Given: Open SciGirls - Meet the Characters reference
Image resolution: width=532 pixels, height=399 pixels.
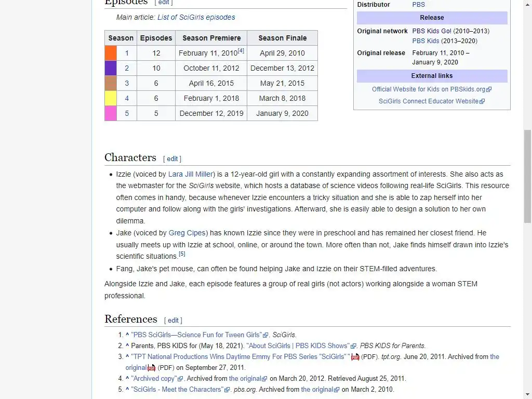Looking at the screenshot, I should (178, 389).
